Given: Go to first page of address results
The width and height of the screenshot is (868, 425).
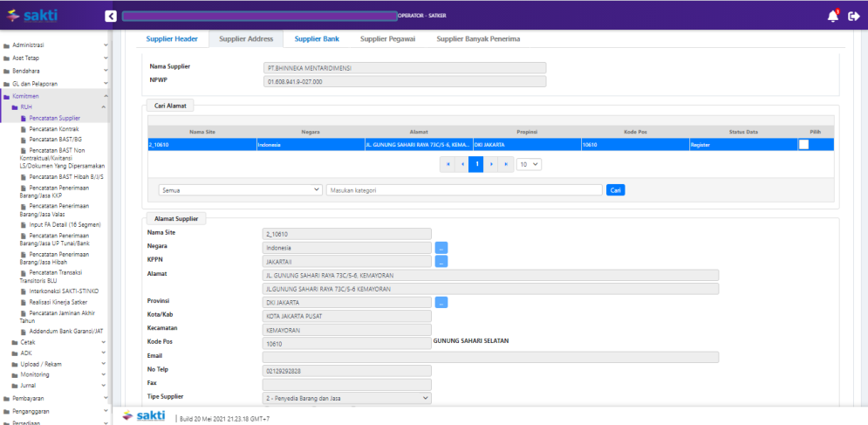Looking at the screenshot, I should click(448, 163).
